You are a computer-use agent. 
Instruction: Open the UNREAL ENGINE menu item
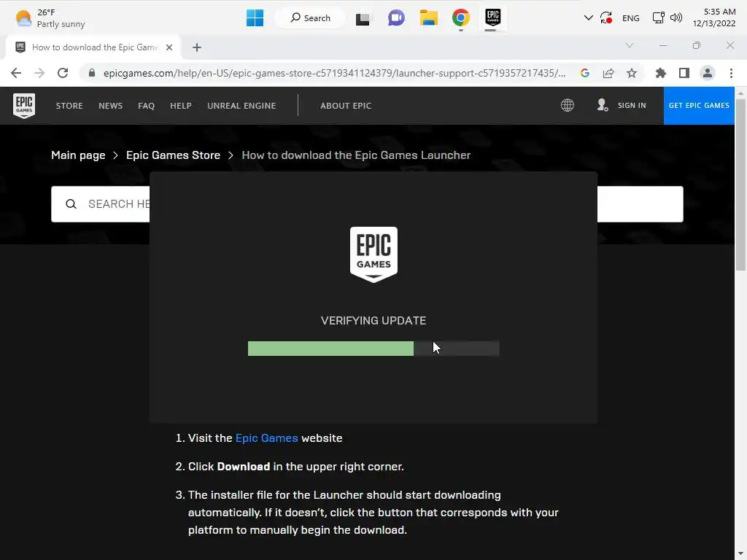[241, 106]
